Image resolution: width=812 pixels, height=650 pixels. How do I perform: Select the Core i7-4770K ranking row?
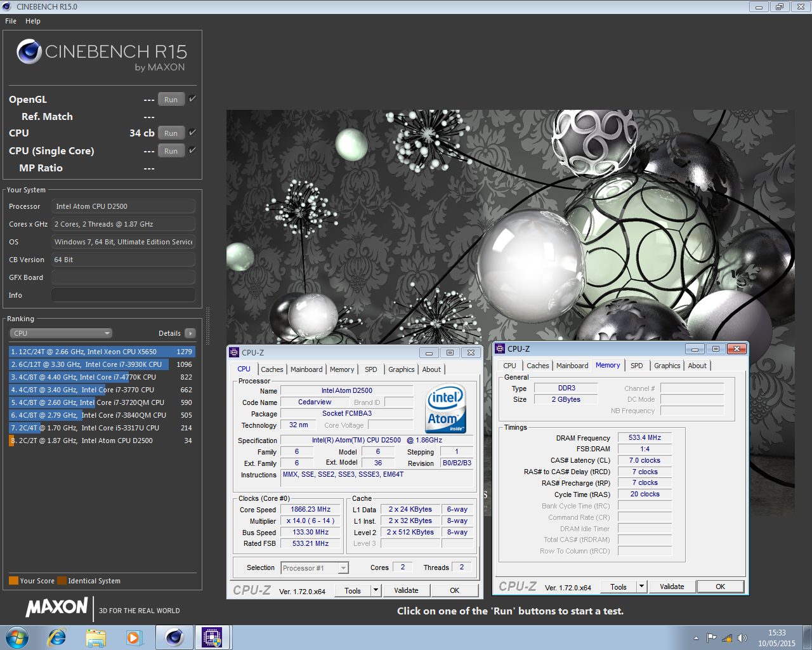point(101,377)
